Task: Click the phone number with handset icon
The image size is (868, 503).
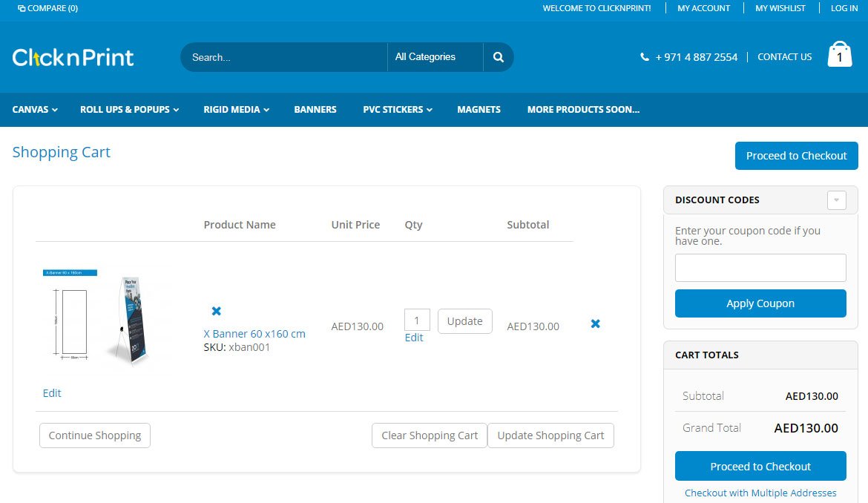Action: coord(688,57)
